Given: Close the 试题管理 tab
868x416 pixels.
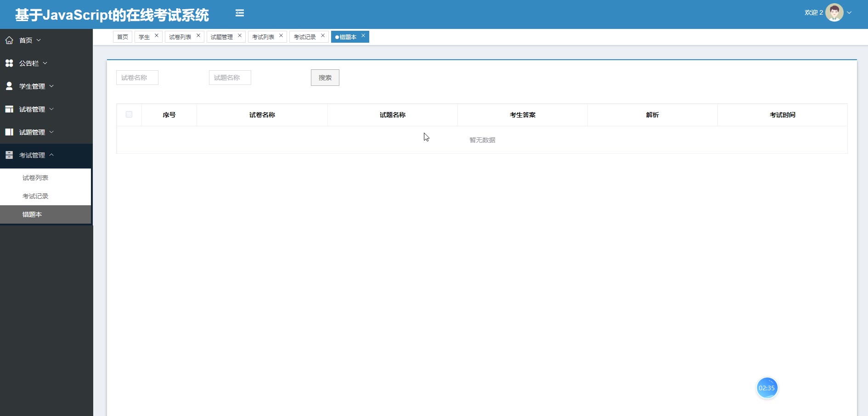Looking at the screenshot, I should pyautogui.click(x=240, y=35).
